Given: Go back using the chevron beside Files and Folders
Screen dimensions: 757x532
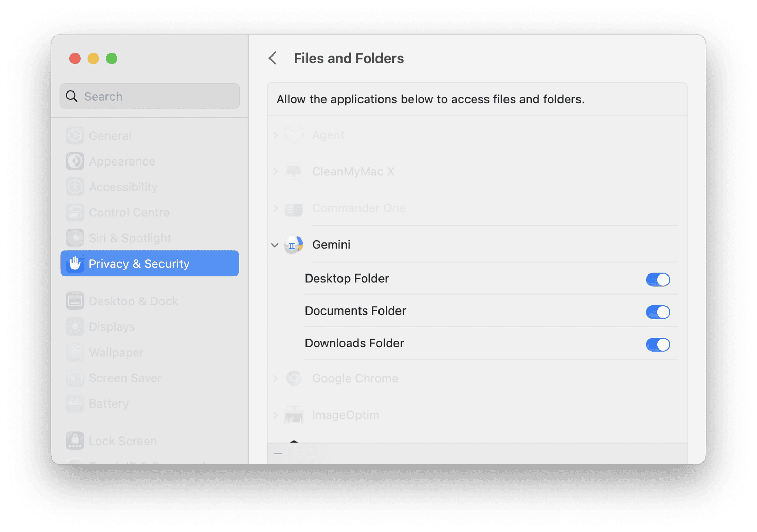Looking at the screenshot, I should point(273,58).
